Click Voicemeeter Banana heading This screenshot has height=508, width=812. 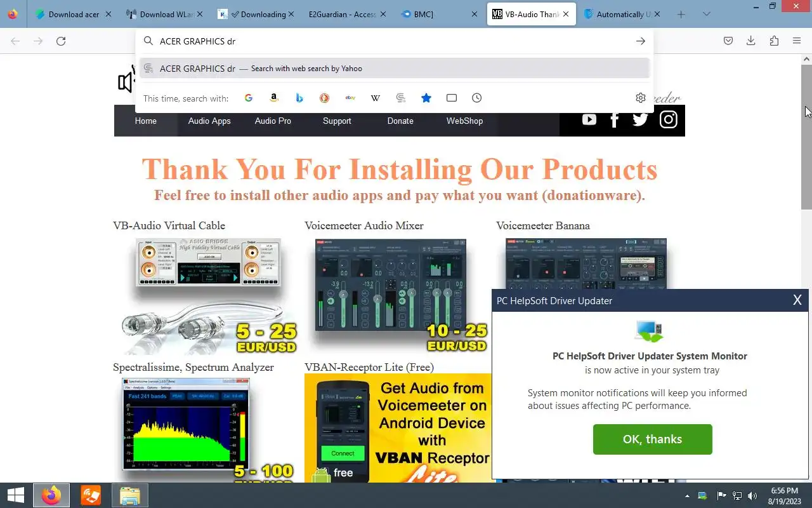click(x=543, y=225)
